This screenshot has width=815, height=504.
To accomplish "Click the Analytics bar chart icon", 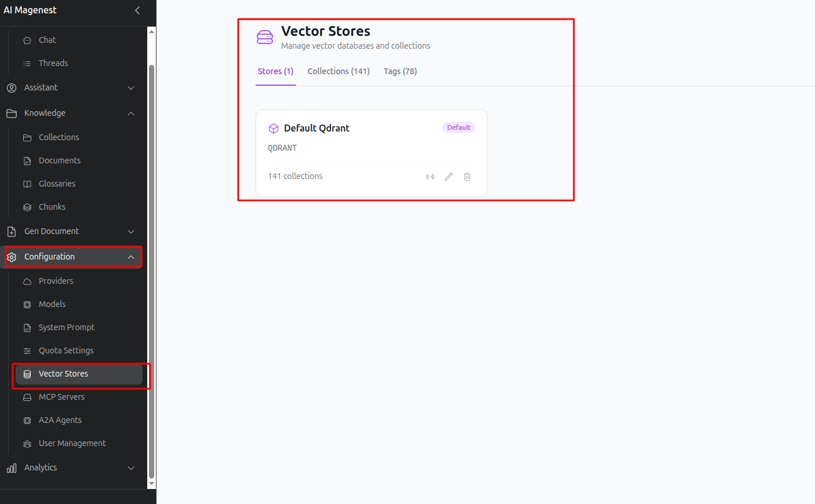I will [12, 468].
